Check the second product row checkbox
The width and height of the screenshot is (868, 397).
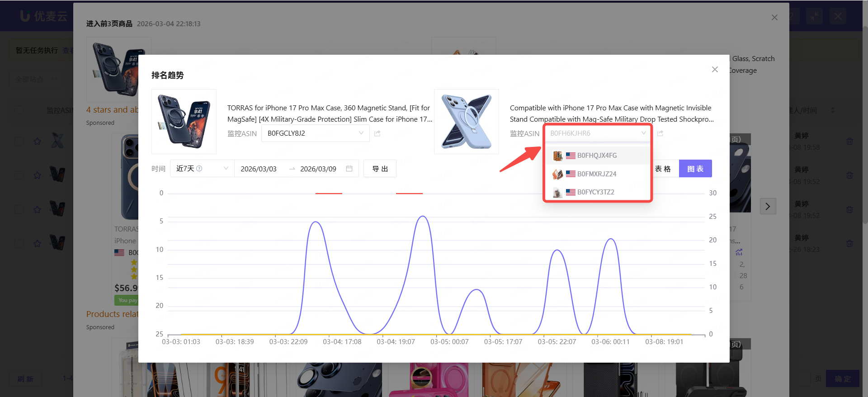coord(19,175)
